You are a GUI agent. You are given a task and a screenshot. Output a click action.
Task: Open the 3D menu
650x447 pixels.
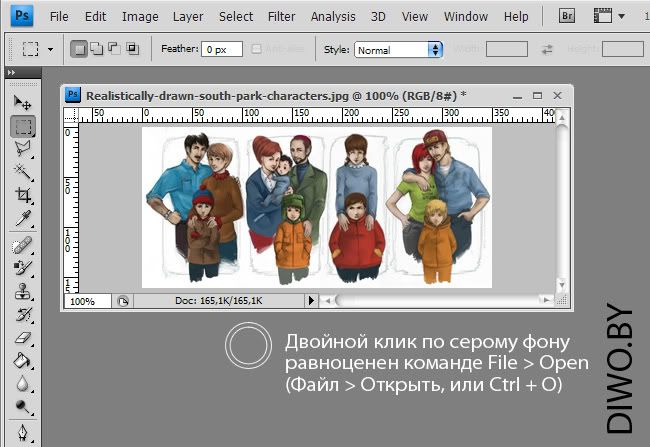[378, 17]
